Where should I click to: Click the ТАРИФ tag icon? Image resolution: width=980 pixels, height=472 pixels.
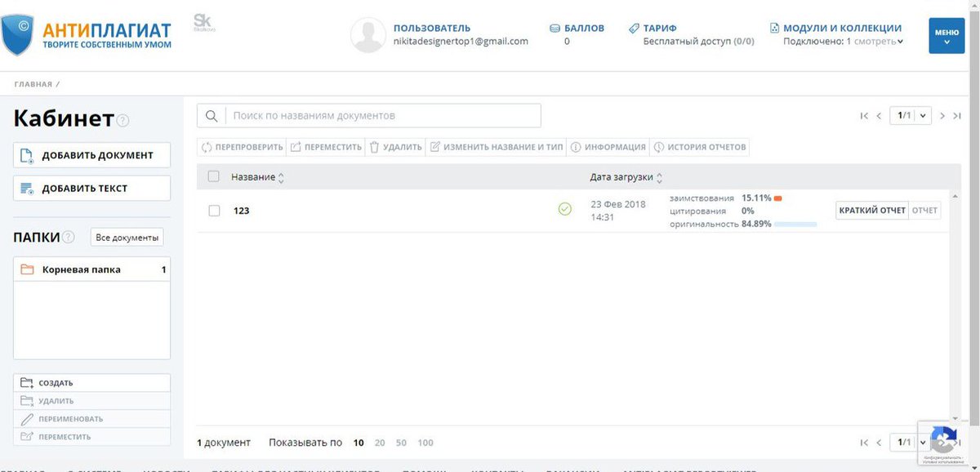click(634, 28)
